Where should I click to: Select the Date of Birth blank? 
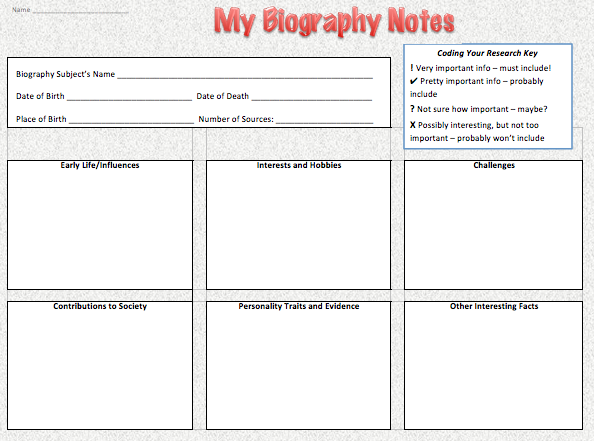tap(130, 98)
